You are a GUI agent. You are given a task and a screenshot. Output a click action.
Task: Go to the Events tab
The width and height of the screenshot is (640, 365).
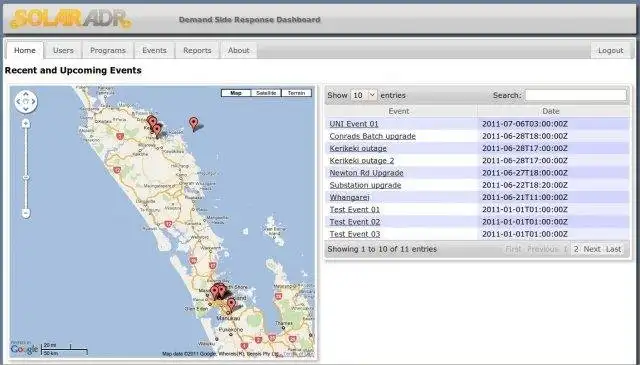coord(154,50)
